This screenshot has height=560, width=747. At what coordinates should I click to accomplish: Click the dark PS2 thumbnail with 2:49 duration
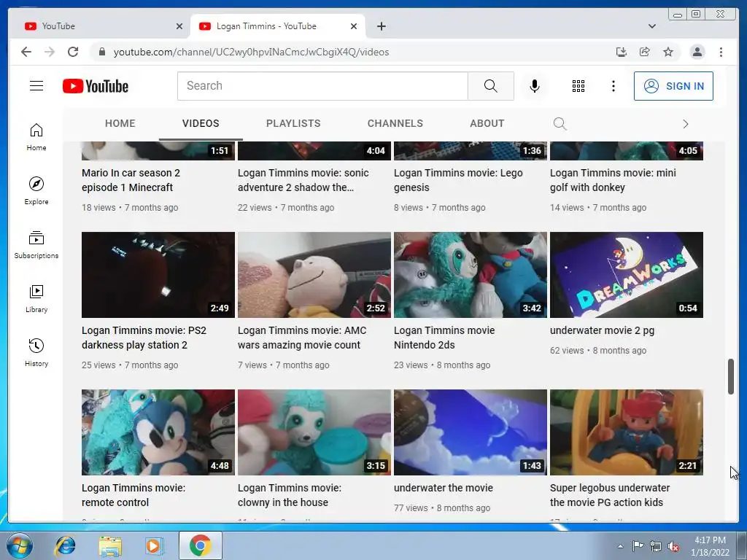coord(158,275)
